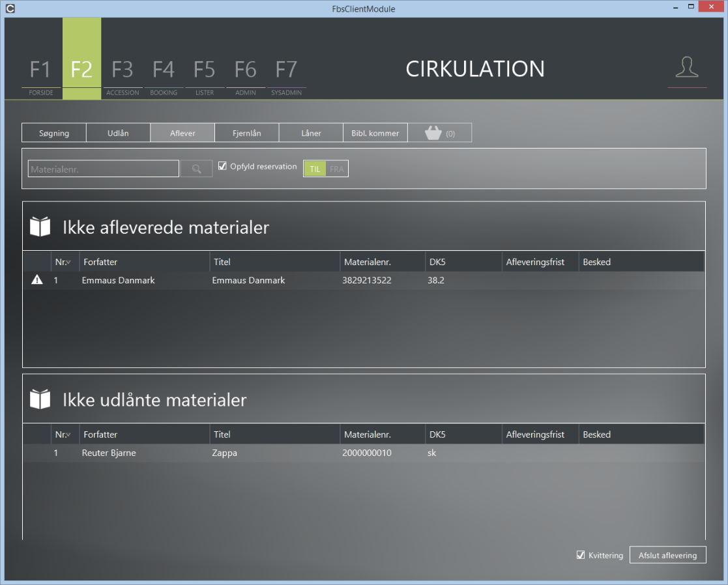Switch to the Udlån tab
The image size is (728, 585).
click(118, 133)
